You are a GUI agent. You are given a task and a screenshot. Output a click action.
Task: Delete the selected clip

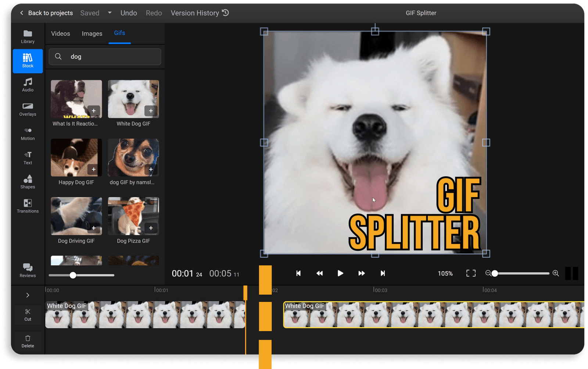tap(28, 341)
